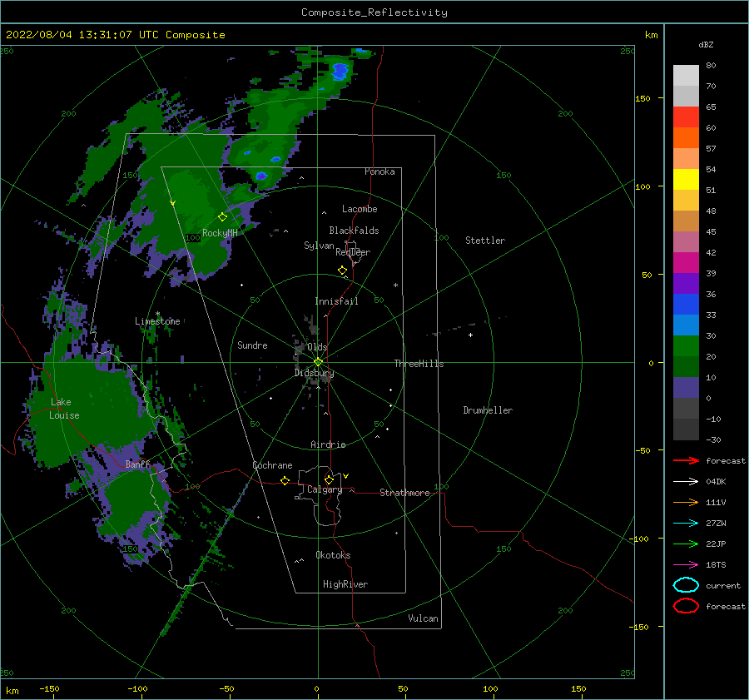Image resolution: width=749 pixels, height=700 pixels.
Task: Click the asterisk marker northeast of Innisfail
Action: (x=395, y=285)
